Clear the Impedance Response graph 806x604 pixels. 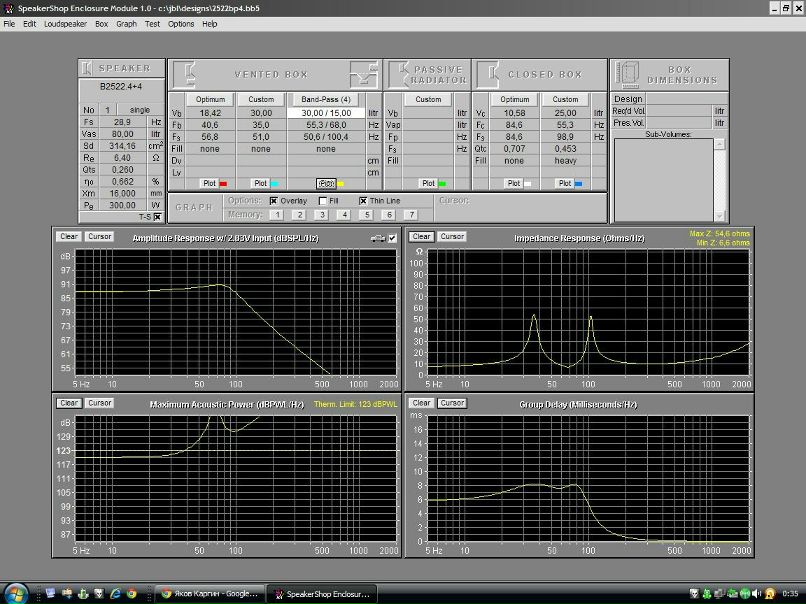click(x=421, y=237)
